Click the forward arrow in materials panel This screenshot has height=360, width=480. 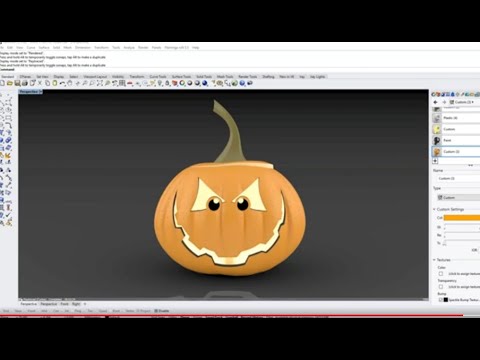click(444, 102)
